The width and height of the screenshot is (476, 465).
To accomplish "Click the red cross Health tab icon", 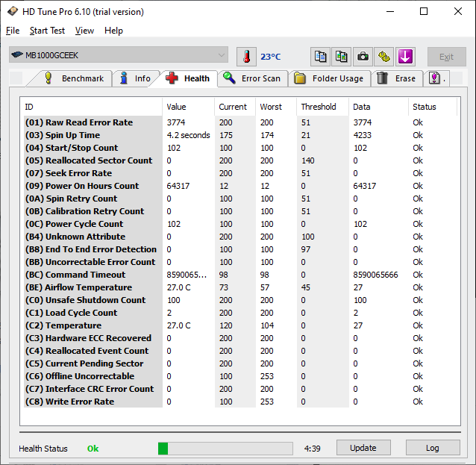I will tap(172, 78).
